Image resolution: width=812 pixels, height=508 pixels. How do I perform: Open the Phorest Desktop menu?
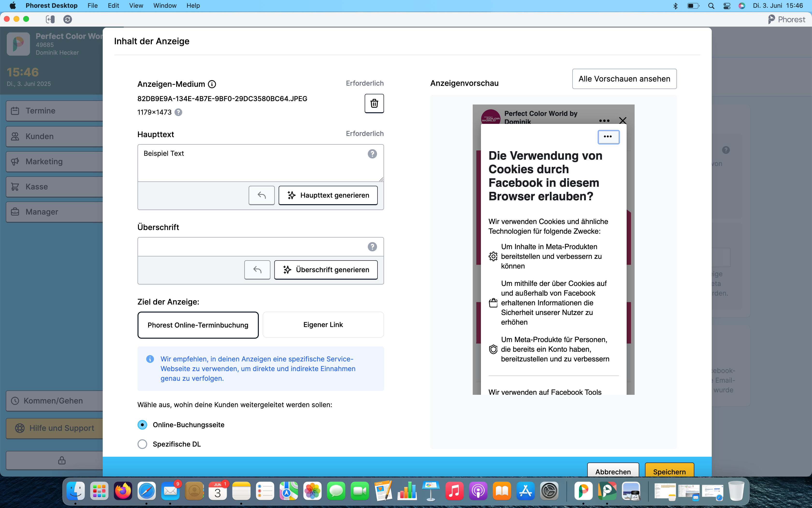coord(51,6)
